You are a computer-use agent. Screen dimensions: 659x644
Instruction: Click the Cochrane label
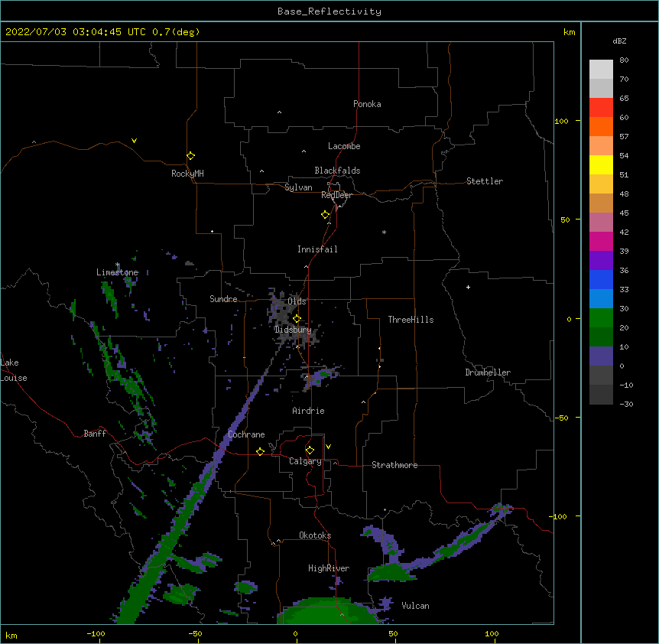pyautogui.click(x=246, y=434)
